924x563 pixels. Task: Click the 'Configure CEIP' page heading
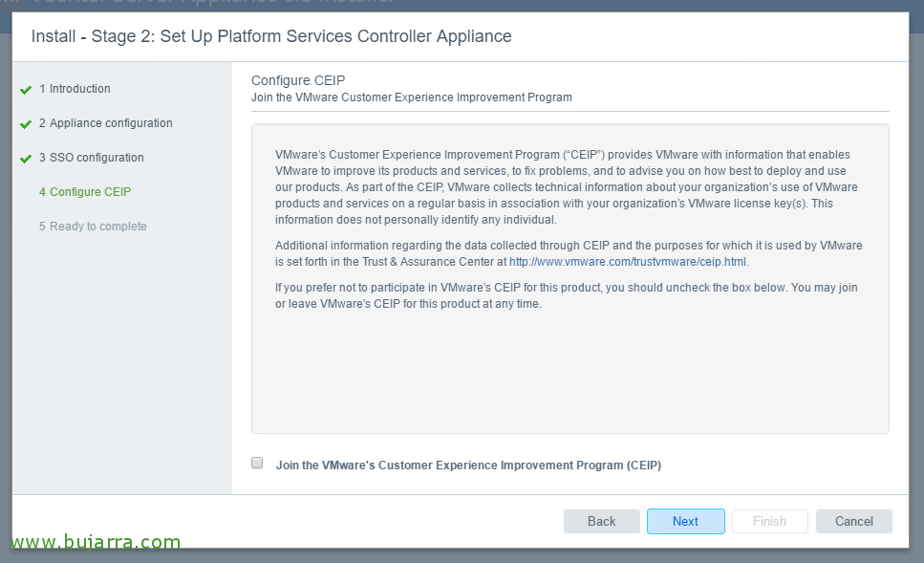(298, 80)
